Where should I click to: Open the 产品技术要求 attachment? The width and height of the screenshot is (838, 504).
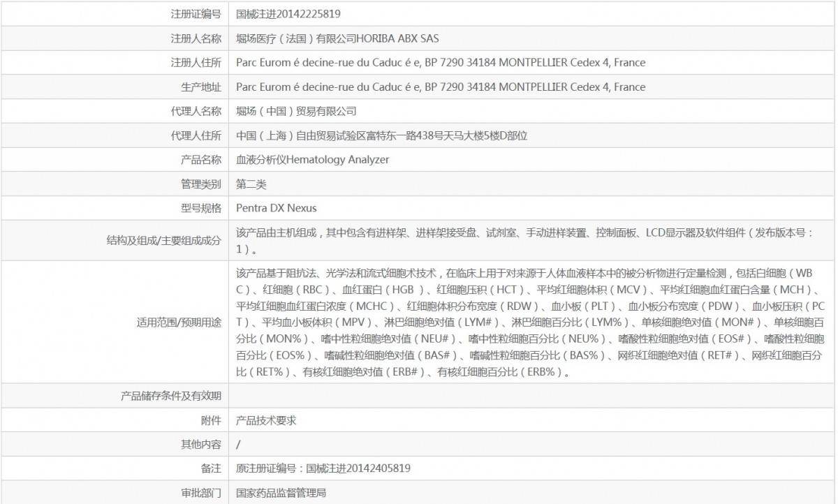coord(266,420)
